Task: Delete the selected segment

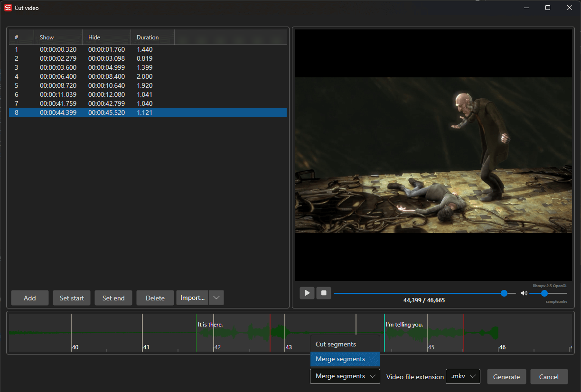Action: (155, 298)
